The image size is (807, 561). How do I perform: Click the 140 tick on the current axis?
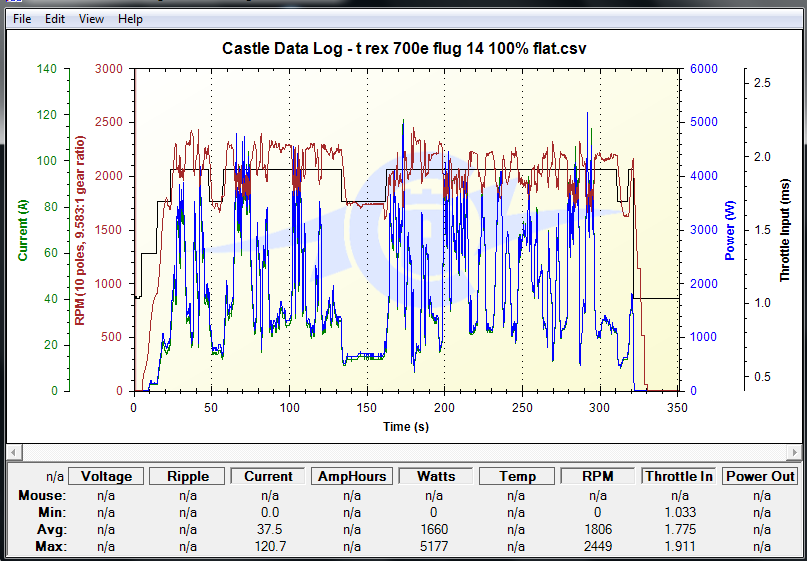tap(46, 69)
